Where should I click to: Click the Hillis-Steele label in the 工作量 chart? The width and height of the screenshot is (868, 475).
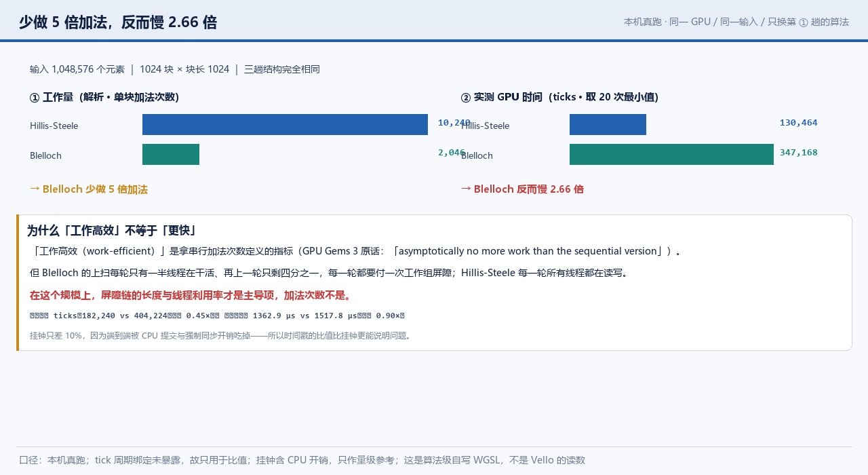[54, 126]
